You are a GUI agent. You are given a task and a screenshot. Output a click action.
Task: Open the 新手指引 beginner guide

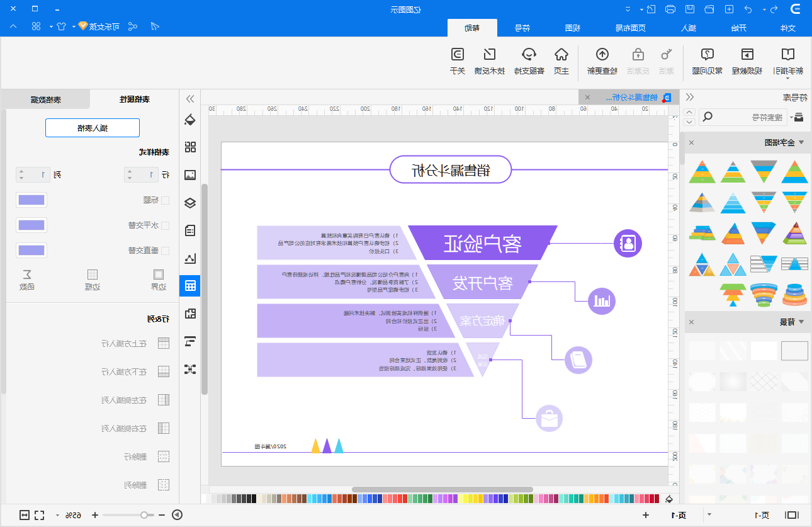[787, 61]
